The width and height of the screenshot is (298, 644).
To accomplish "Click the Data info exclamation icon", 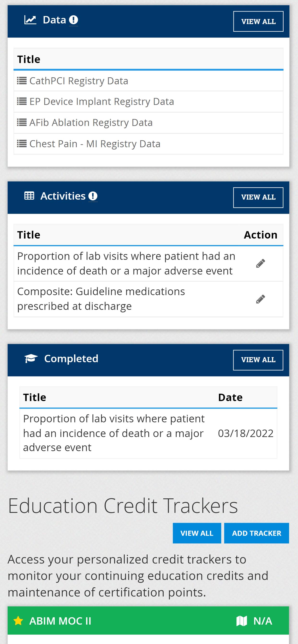I will (73, 20).
